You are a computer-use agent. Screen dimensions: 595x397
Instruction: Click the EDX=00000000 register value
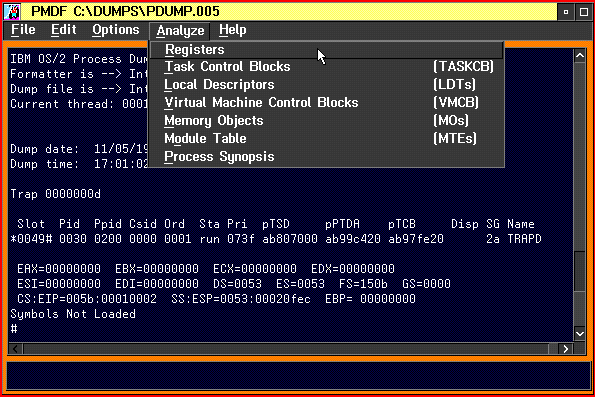(353, 269)
